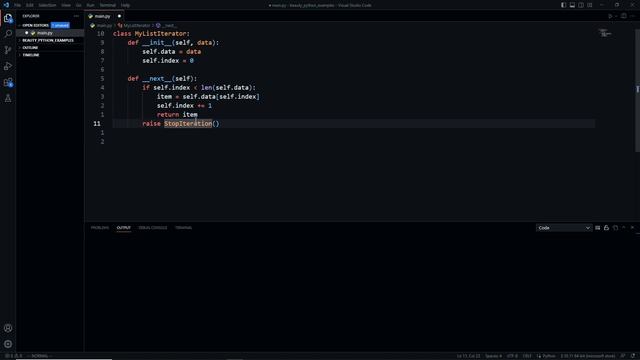Split the editor to the right

click(624, 16)
